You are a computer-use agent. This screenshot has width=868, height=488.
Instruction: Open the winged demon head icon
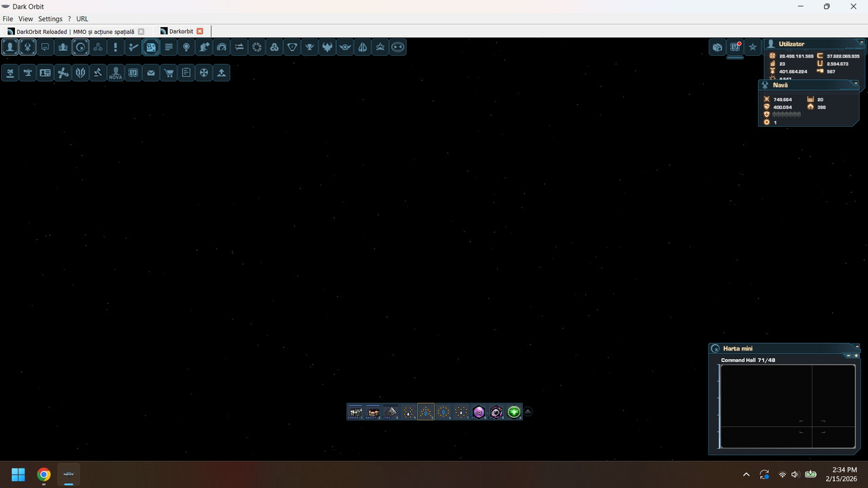click(328, 47)
